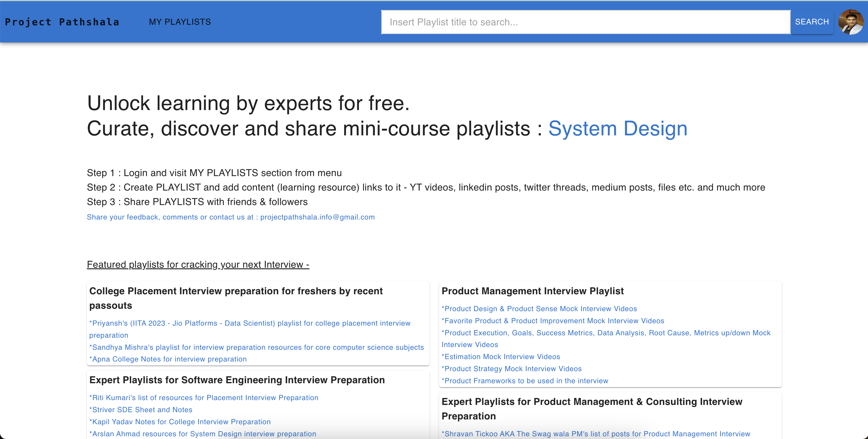Open Product Execution, Goals, Success Metrics videos

[606, 339]
